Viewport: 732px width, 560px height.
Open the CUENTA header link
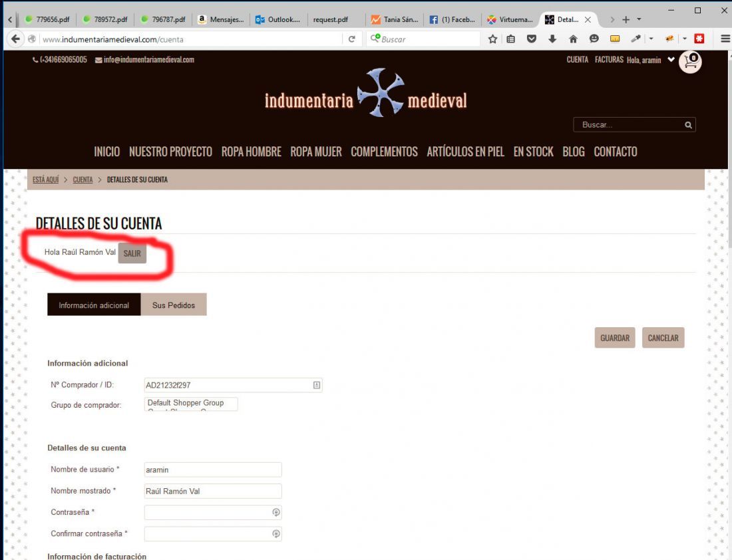pos(578,60)
